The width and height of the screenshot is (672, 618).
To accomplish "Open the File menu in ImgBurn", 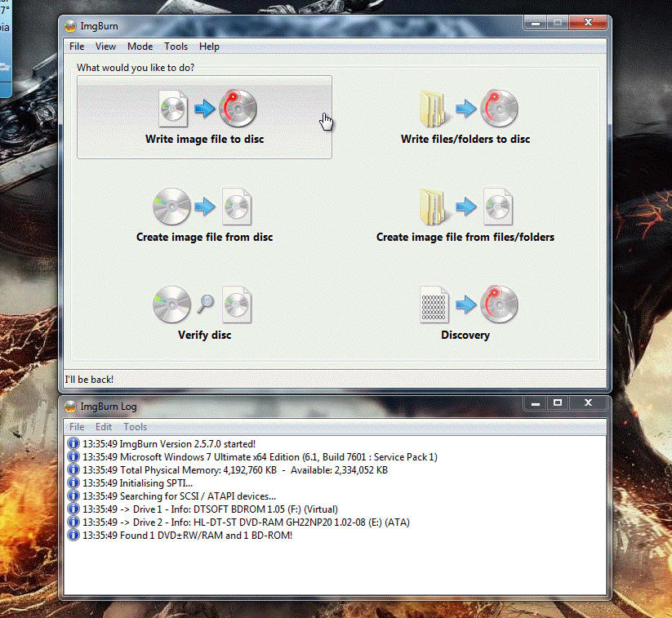I will (x=77, y=47).
